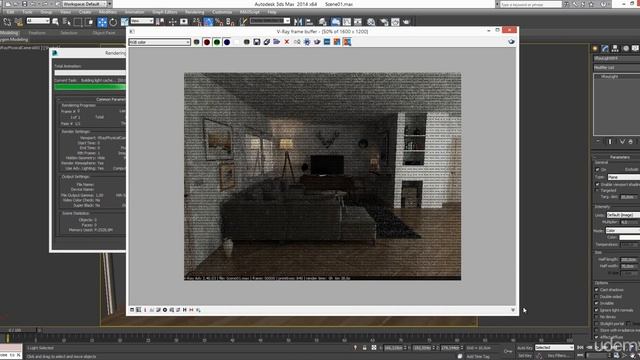Screen dimensions: 640x360
Task: Toggle Cast shadows checkbox
Action: point(597,290)
